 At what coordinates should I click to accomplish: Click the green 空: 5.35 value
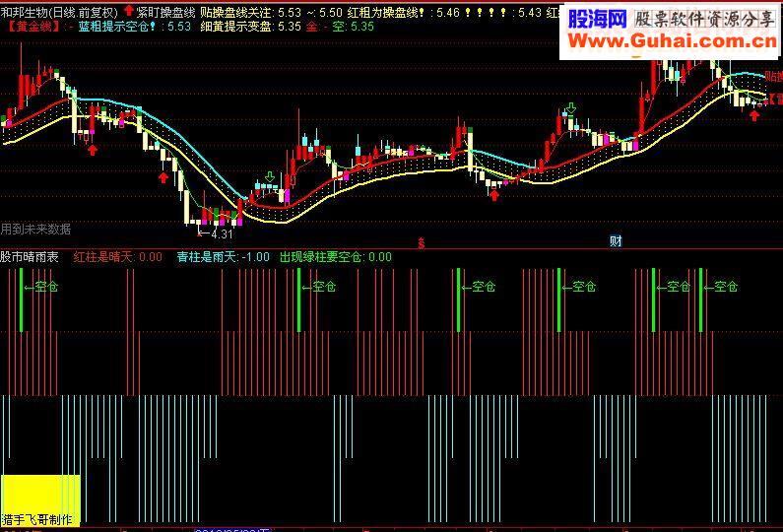(353, 27)
